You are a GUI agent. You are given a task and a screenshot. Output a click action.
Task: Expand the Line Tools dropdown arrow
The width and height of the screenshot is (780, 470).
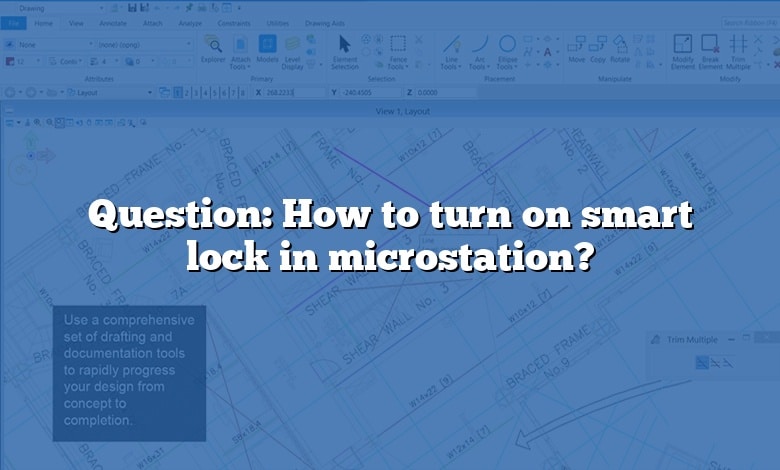pyautogui.click(x=460, y=67)
